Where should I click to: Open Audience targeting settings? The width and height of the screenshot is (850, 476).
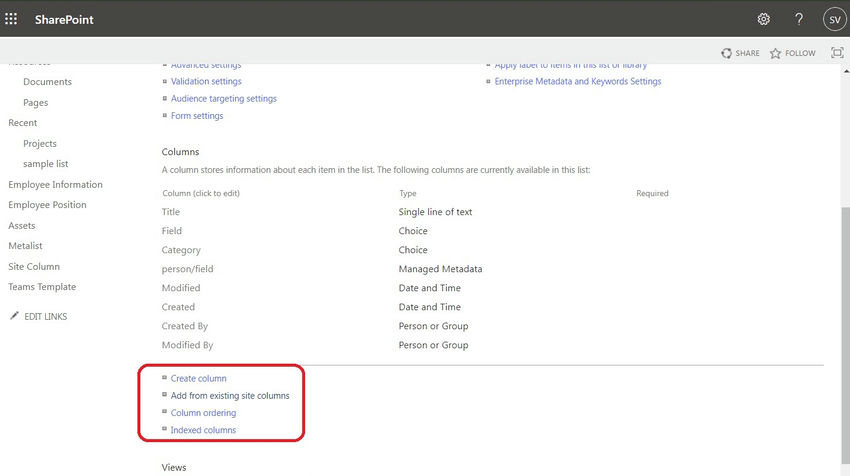(223, 99)
